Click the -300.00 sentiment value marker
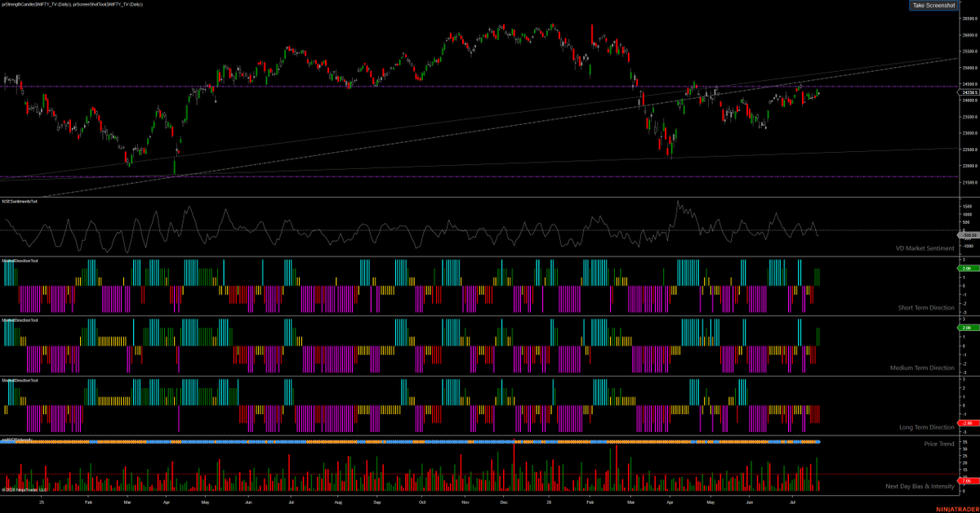This screenshot has height=513, width=980. (x=969, y=234)
